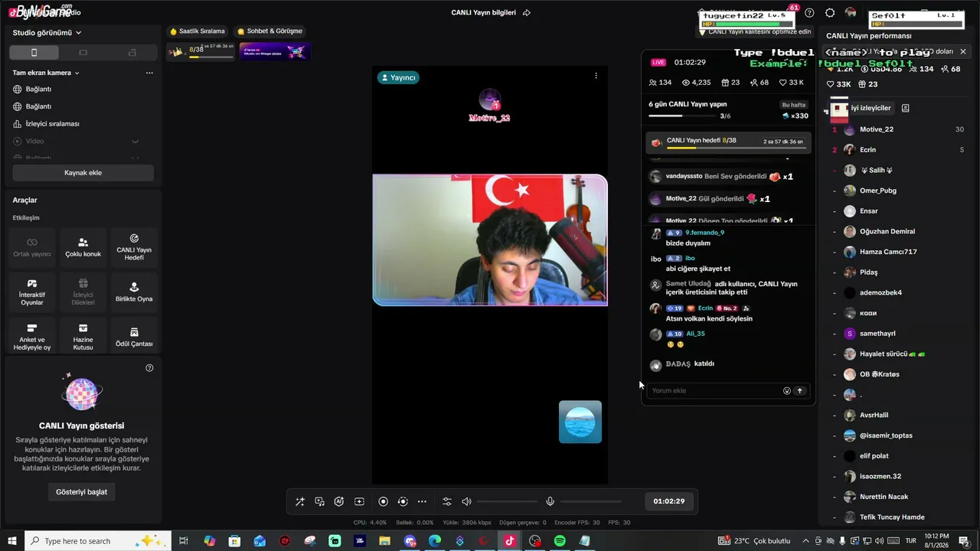Click the CANLI Yayın hedefi 8/38 bar
The width and height of the screenshot is (980, 551).
(728, 142)
